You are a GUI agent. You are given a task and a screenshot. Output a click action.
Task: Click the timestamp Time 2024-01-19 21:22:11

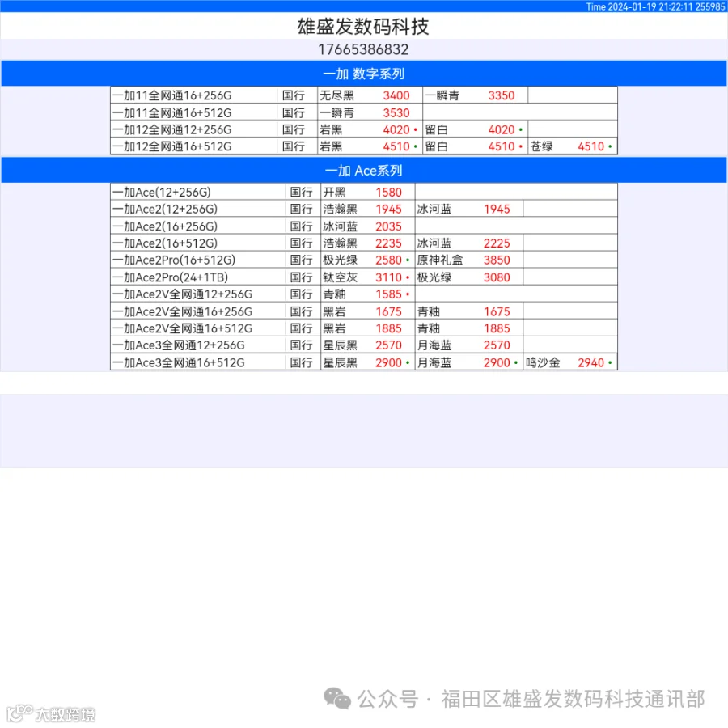(x=639, y=6)
